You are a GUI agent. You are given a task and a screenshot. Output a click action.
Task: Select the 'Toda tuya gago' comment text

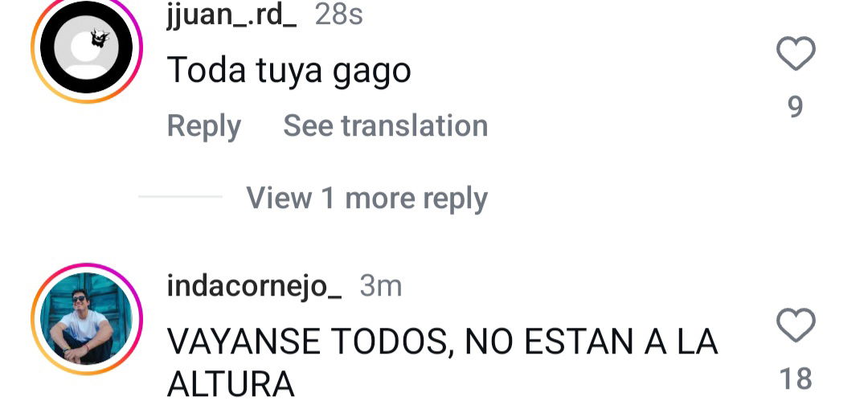(x=289, y=72)
